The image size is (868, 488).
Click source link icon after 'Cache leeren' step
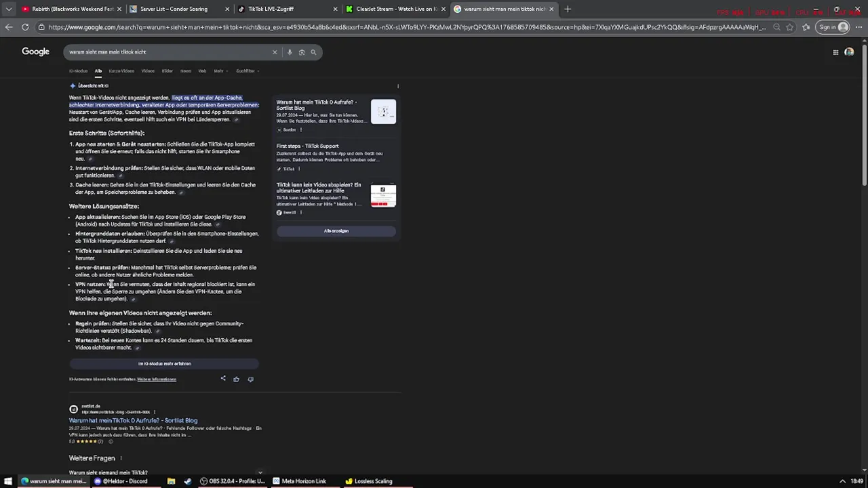181,192
